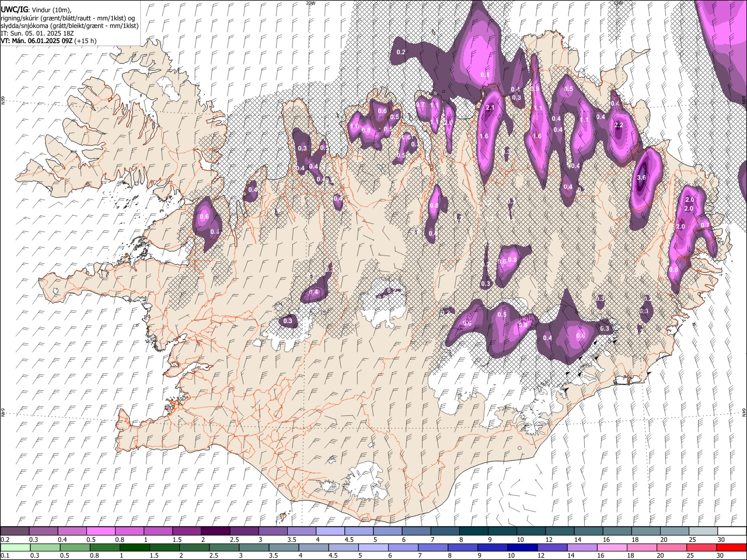The height and width of the screenshot is (560, 747).
Task: Pick the deep navy 10 mm rain swatch
Action: pyautogui.click(x=522, y=547)
